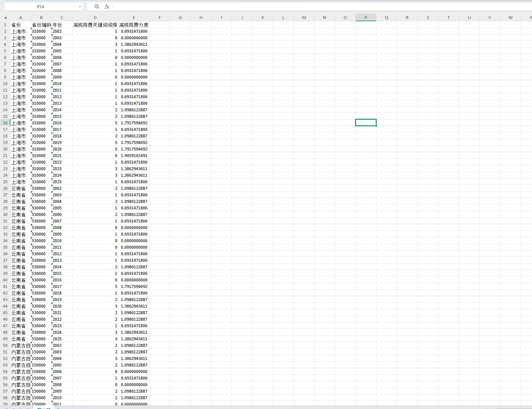This screenshot has width=532, height=409.
Task: Click 1.3862943611 in row 4
Action: [134, 44]
